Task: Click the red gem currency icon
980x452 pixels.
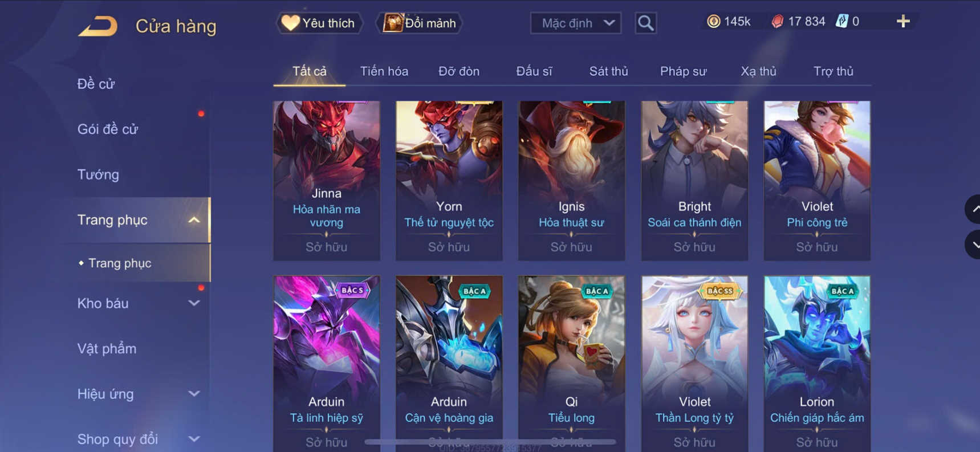Action: pyautogui.click(x=777, y=22)
